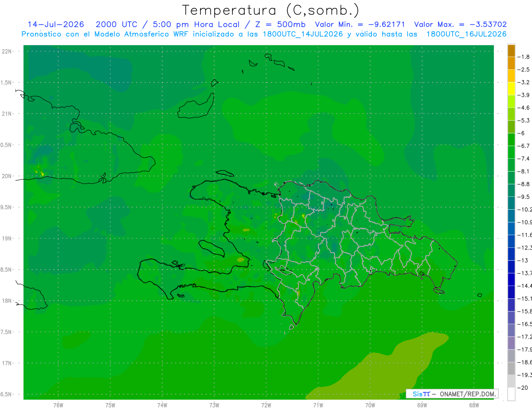The width and height of the screenshot is (532, 411).
Task: Click the blue "Sis" logo text
Action: pos(418,394)
